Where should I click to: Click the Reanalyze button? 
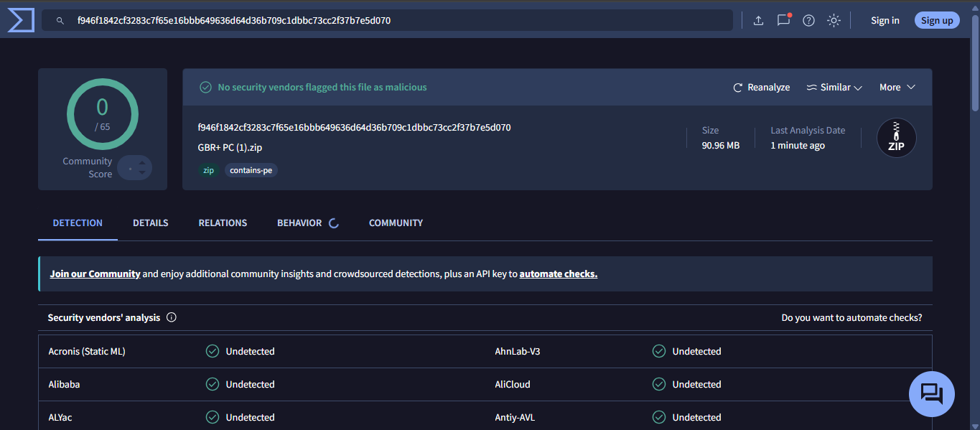[x=761, y=87]
